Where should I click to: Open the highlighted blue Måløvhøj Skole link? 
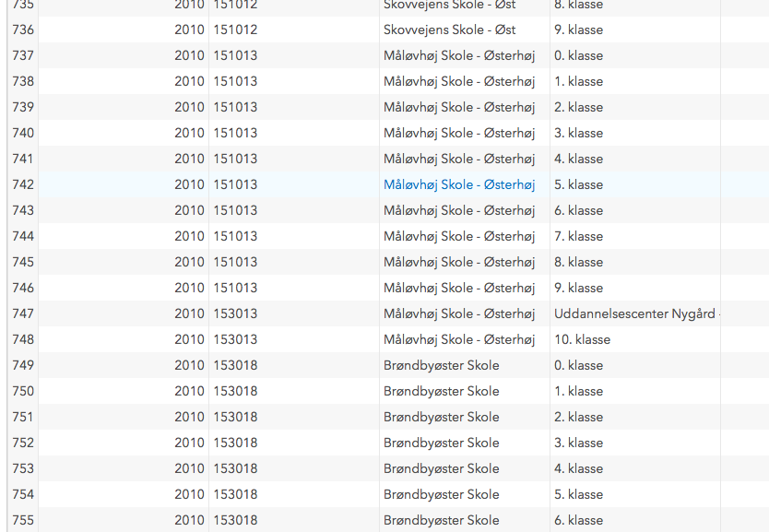(459, 184)
